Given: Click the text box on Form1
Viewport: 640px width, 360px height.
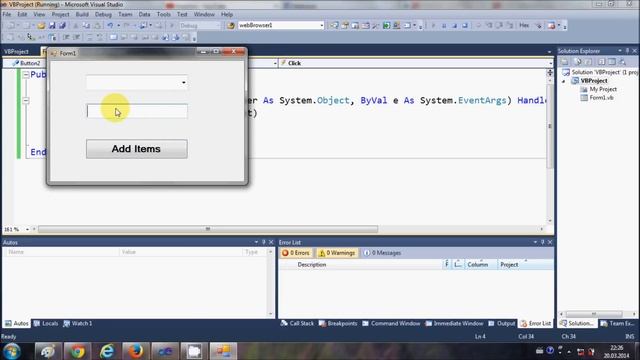Looking at the screenshot, I should tap(137, 111).
